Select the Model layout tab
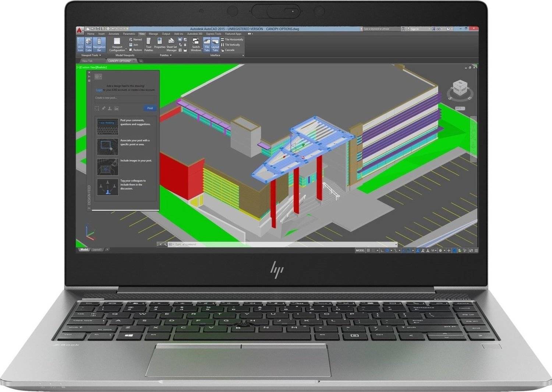 coord(84,250)
